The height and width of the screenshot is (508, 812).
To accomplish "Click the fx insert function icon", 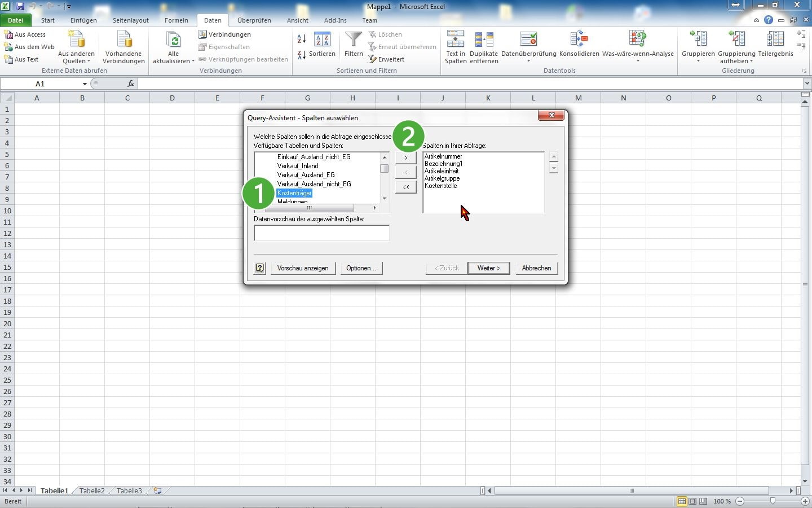I will click(131, 84).
